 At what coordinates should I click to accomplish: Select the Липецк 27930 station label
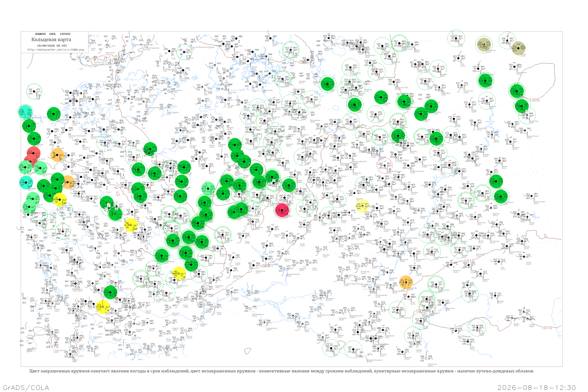click(344, 221)
